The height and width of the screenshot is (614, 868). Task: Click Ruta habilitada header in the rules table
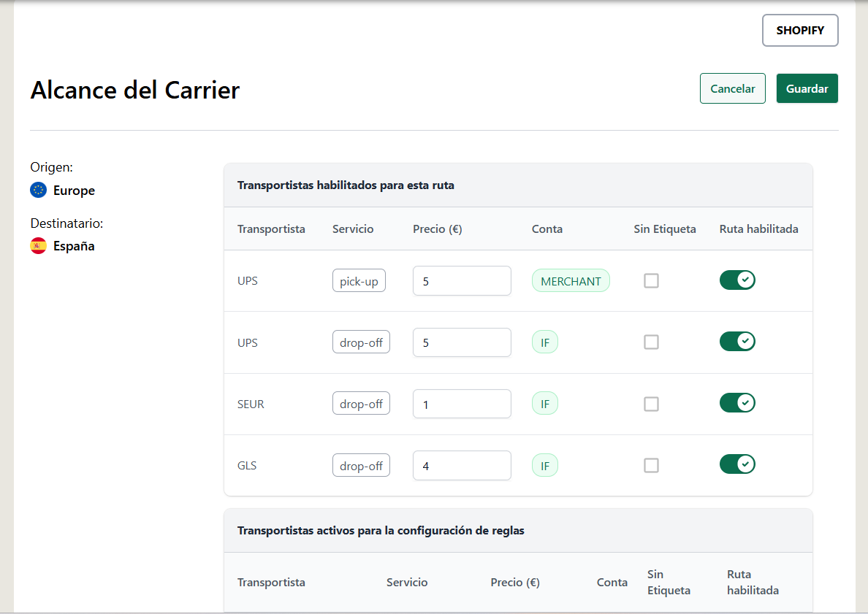[x=753, y=583]
